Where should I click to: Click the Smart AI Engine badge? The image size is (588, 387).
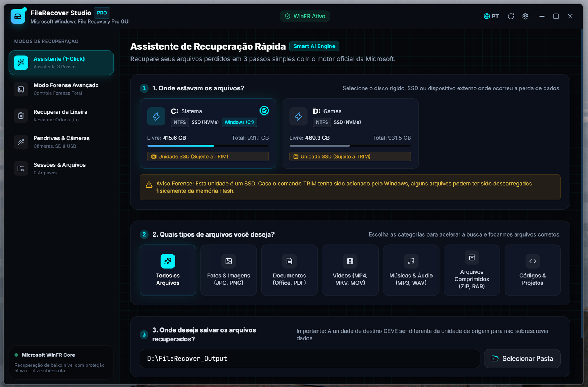click(314, 46)
